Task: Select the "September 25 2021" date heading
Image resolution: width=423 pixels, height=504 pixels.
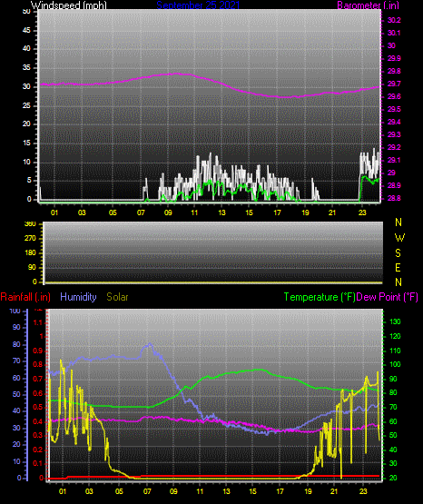Action: [198, 5]
